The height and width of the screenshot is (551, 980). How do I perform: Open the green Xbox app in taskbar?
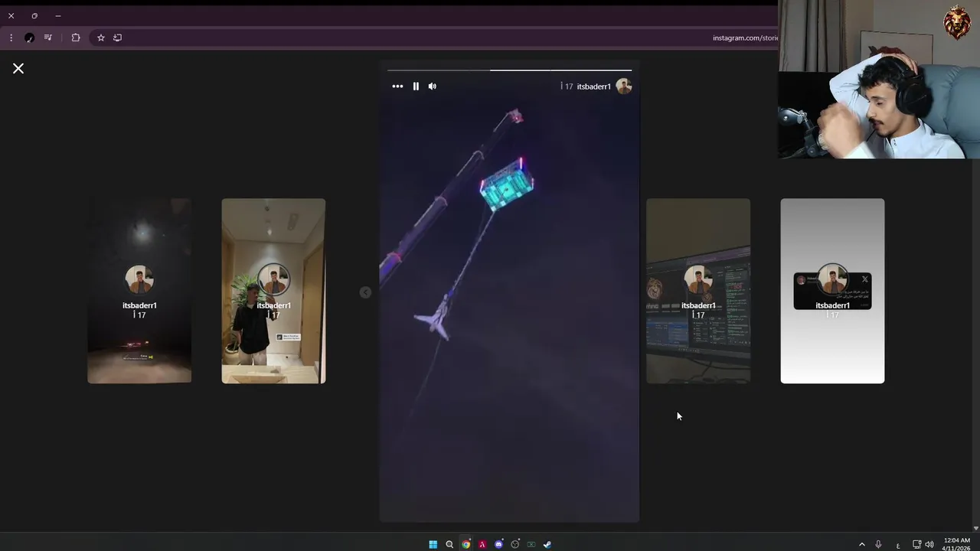tap(531, 544)
